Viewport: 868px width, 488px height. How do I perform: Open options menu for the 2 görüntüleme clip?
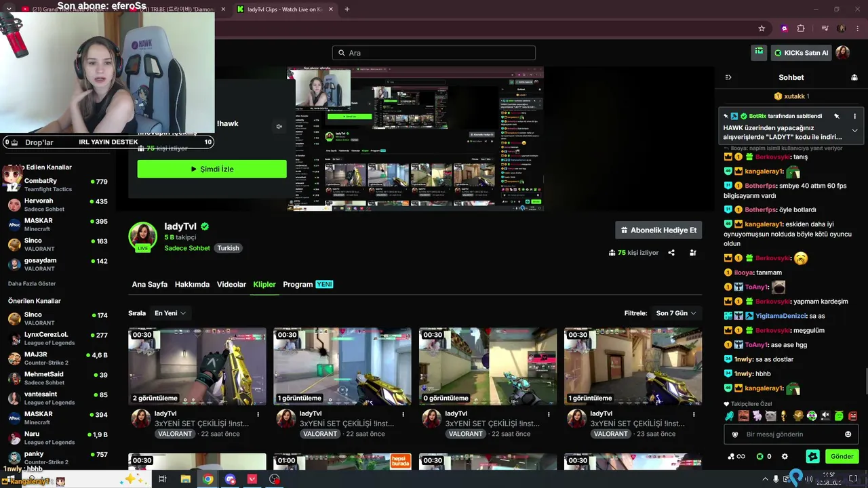tap(258, 414)
